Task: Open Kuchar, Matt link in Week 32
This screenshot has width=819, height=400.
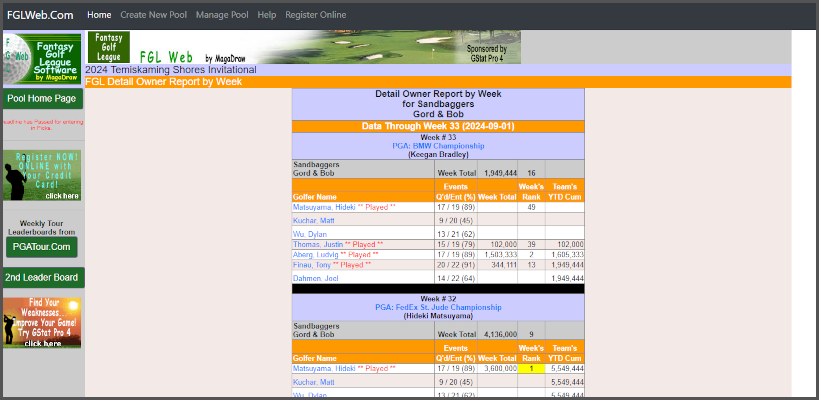Action: [x=314, y=382]
